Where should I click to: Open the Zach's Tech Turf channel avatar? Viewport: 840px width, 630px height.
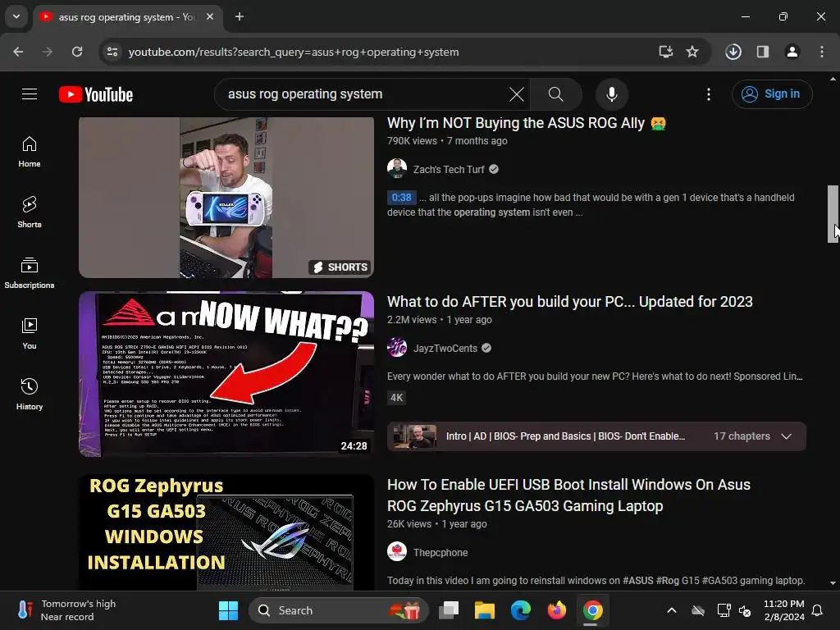pos(397,169)
